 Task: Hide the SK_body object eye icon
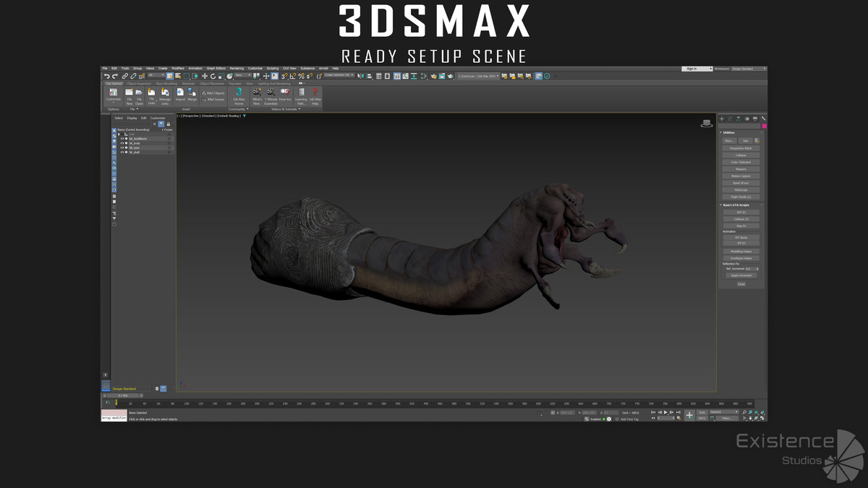122,143
